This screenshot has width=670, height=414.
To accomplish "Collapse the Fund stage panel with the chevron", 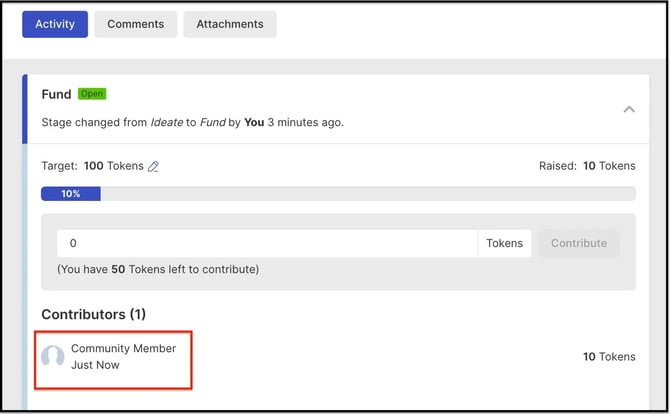I will (629, 109).
